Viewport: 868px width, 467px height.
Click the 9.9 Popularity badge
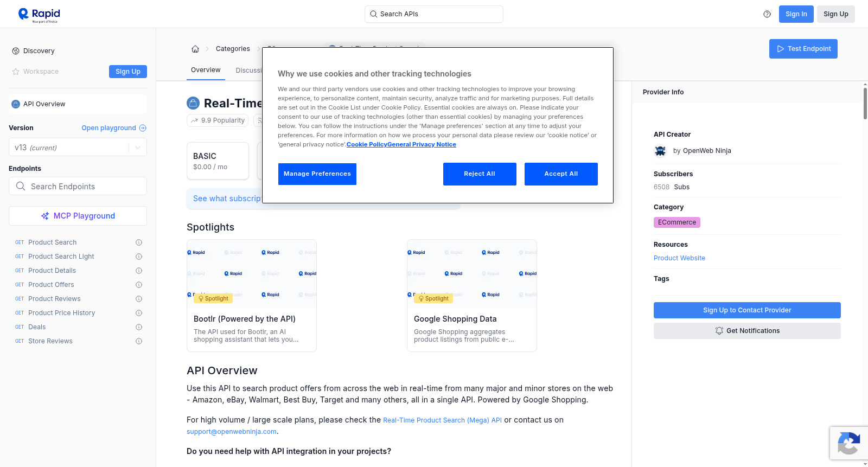[x=218, y=120]
